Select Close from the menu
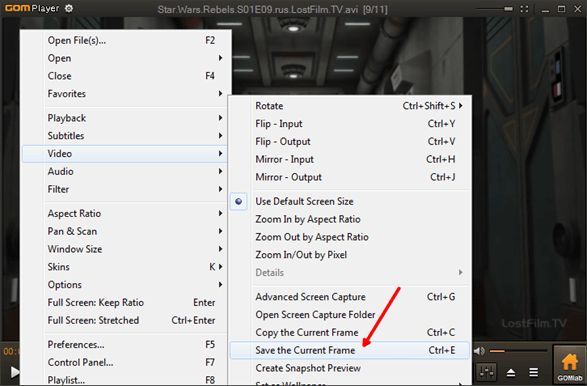Screen dimensions: 587x386 (x=125, y=76)
